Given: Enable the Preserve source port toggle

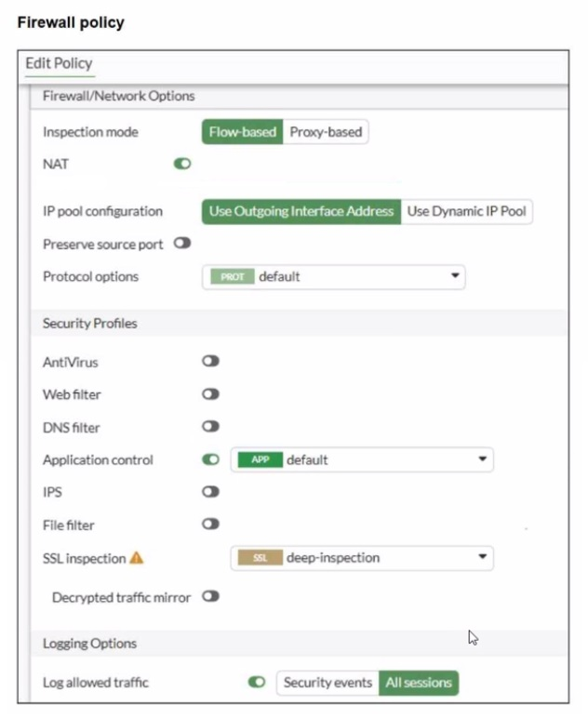Looking at the screenshot, I should [182, 244].
